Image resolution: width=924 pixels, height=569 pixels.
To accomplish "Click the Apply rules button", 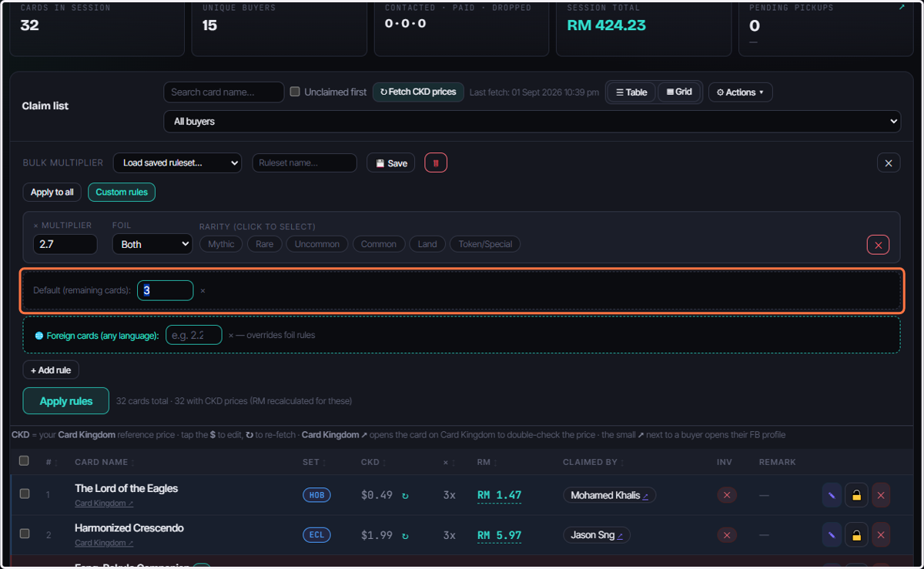I will tap(66, 401).
